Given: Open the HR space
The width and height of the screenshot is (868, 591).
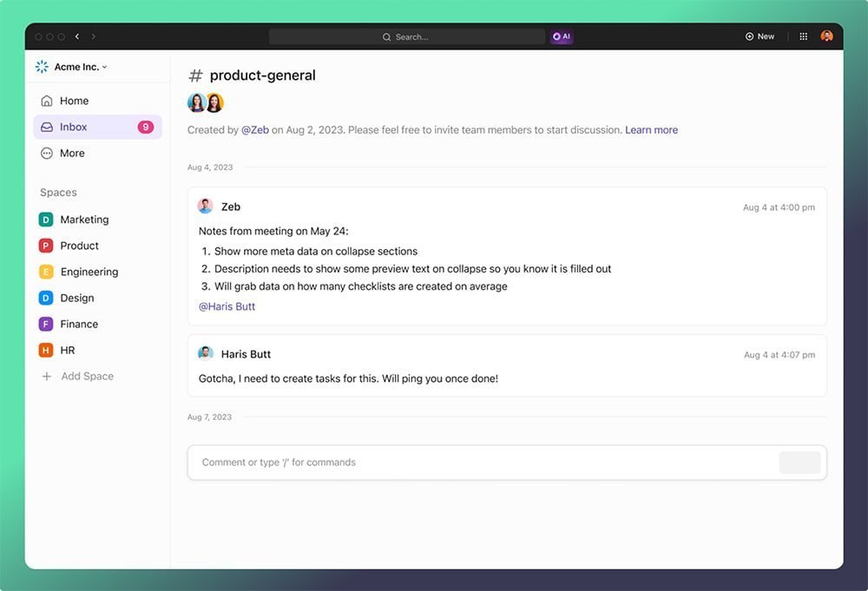Looking at the screenshot, I should 67,350.
